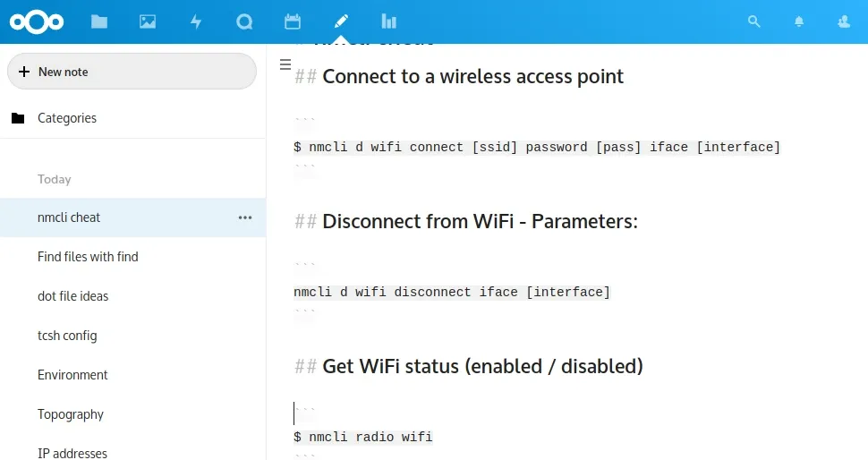868x460 pixels.
Task: Open the Activity lightning icon
Action: pyautogui.click(x=196, y=21)
